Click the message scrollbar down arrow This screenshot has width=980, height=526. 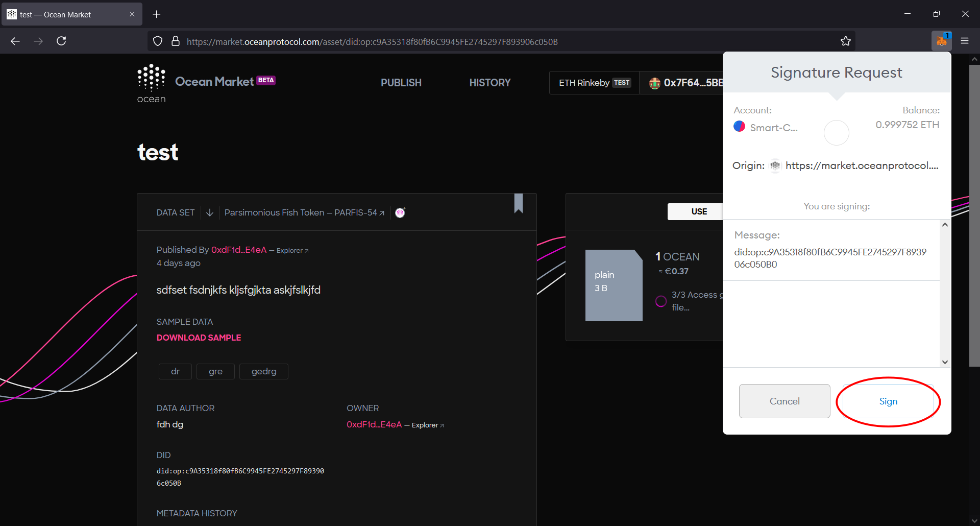click(x=945, y=362)
